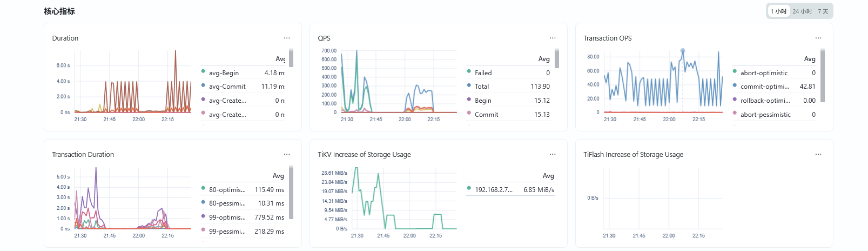Image resolution: width=868 pixels, height=251 pixels.
Task: Open the Duration panel more-options menu
Action: (x=287, y=38)
